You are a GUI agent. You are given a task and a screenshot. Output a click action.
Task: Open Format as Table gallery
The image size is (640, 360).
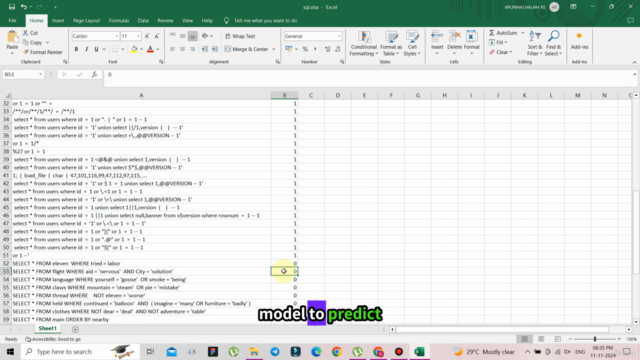(x=391, y=43)
